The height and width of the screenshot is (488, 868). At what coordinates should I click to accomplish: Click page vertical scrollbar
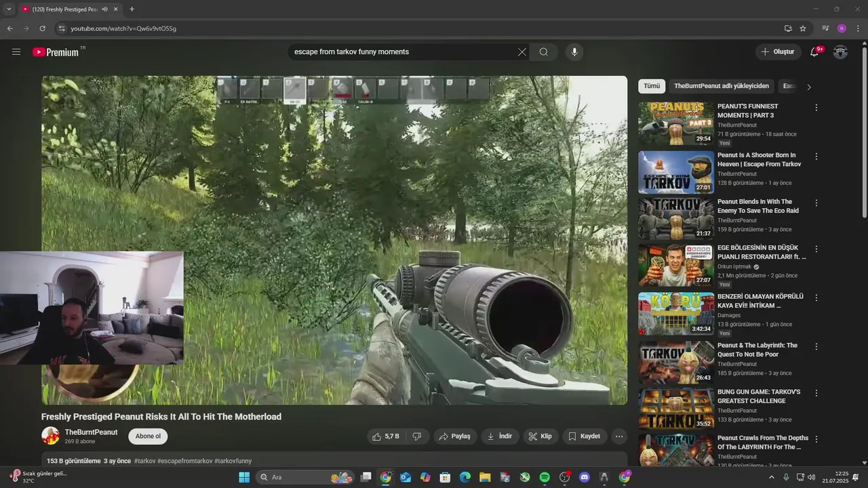tap(864, 132)
